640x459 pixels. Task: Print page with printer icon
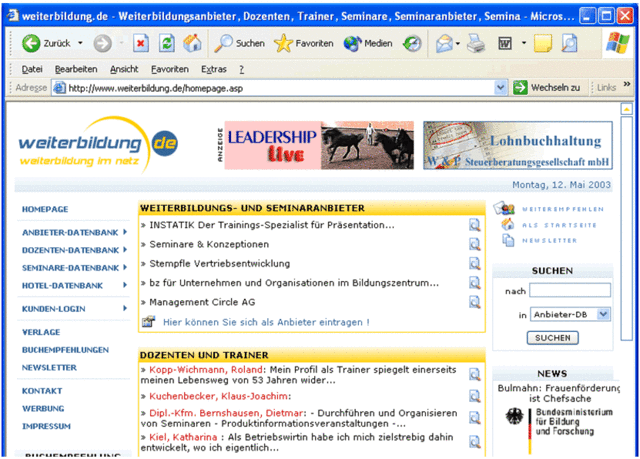476,43
